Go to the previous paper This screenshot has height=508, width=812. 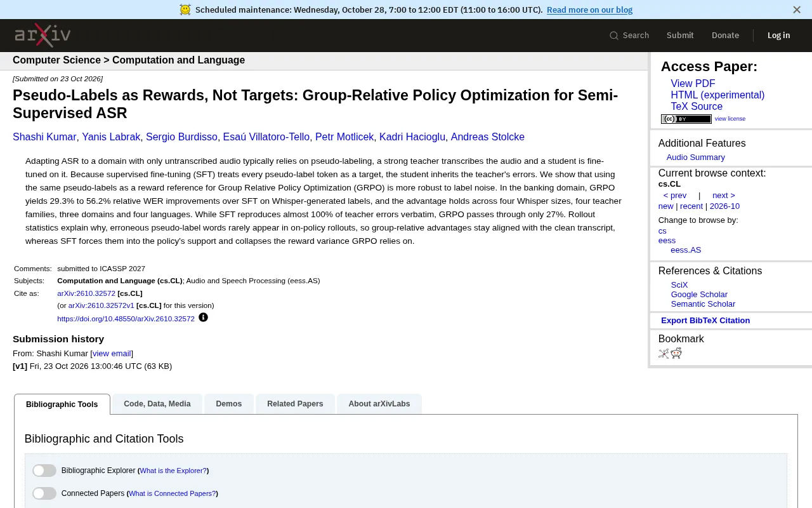click(675, 196)
